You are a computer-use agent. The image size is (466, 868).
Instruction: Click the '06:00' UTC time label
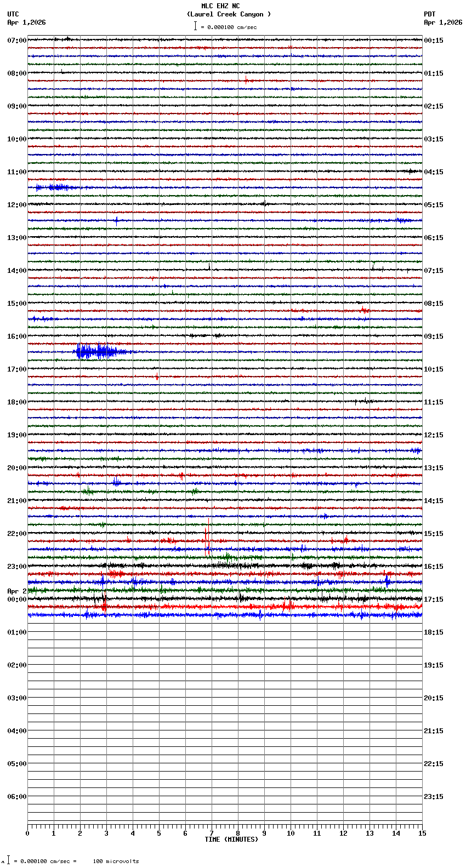17,797
